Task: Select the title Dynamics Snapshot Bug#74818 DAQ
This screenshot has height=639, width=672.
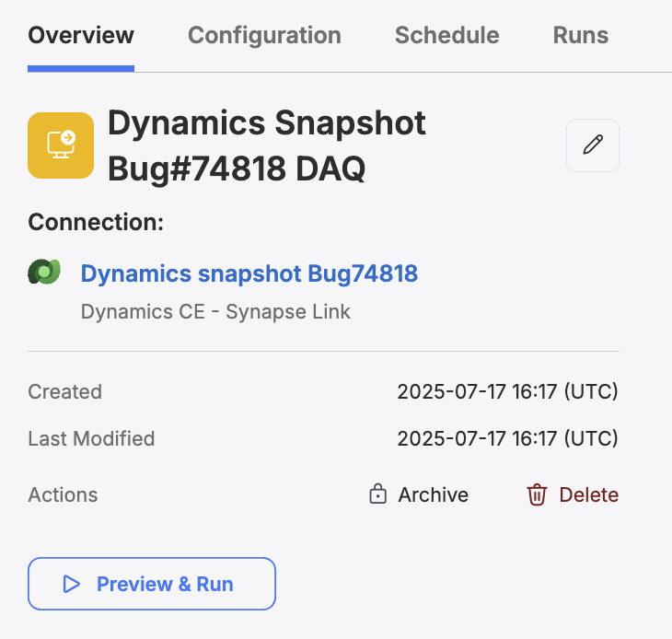Action: point(267,145)
